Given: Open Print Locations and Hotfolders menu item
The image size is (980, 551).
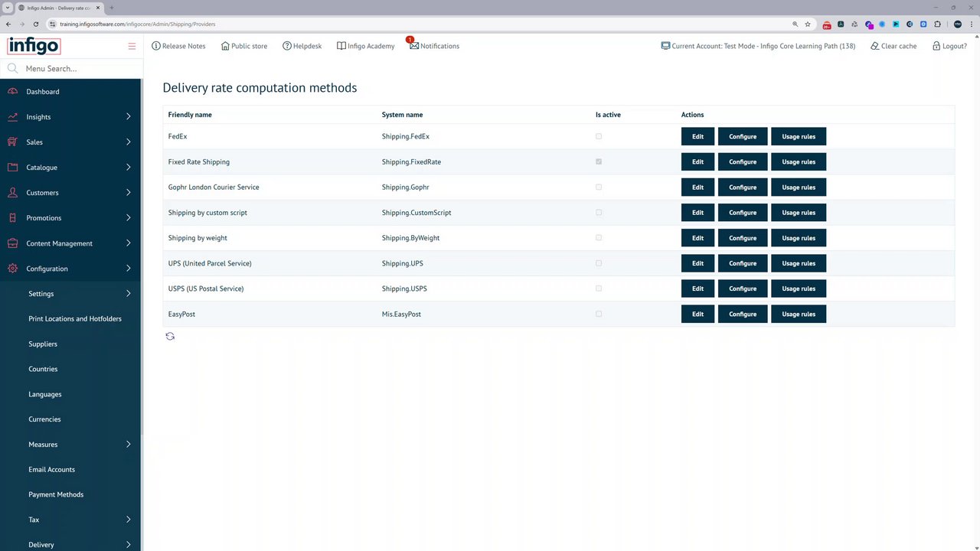Looking at the screenshot, I should point(75,319).
